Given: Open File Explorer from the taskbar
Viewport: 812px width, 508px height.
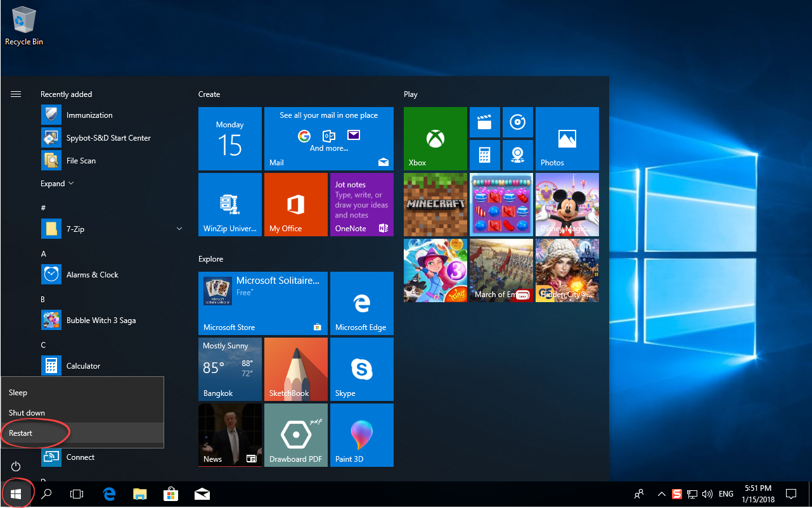Looking at the screenshot, I should [140, 494].
